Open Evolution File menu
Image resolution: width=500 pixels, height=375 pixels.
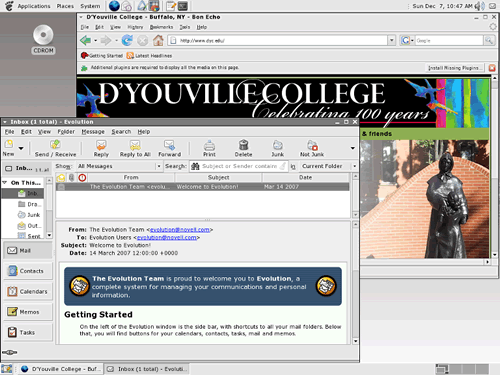[x=9, y=132]
